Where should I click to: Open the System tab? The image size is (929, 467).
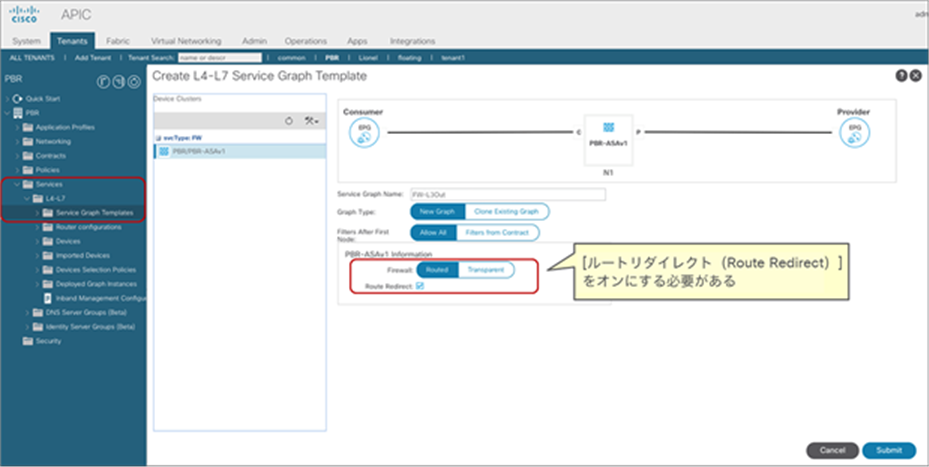27,41
